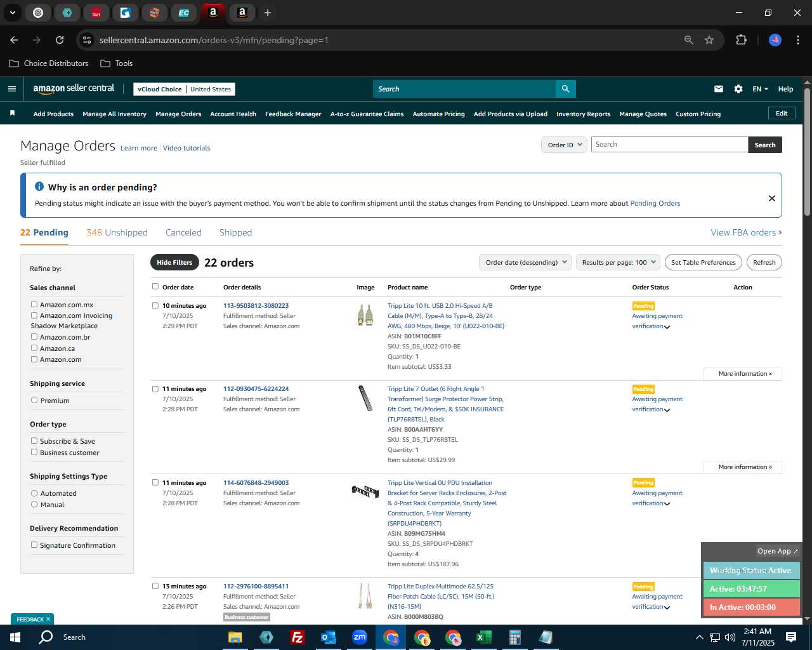Open Outlook from the taskbar
The image size is (812, 650).
(x=328, y=637)
